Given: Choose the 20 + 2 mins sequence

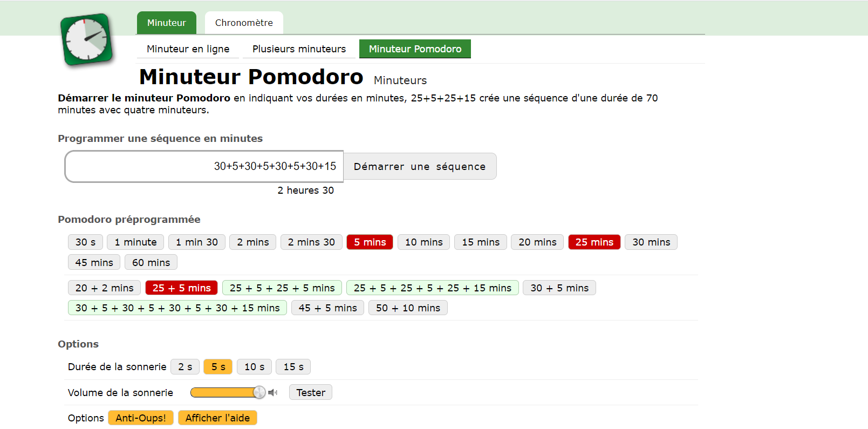Looking at the screenshot, I should pyautogui.click(x=104, y=288).
